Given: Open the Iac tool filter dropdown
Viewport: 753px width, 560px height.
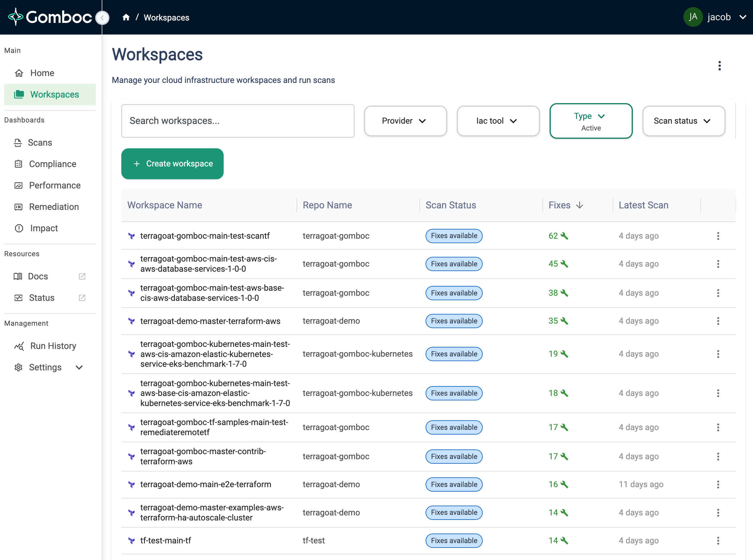Looking at the screenshot, I should (x=498, y=121).
